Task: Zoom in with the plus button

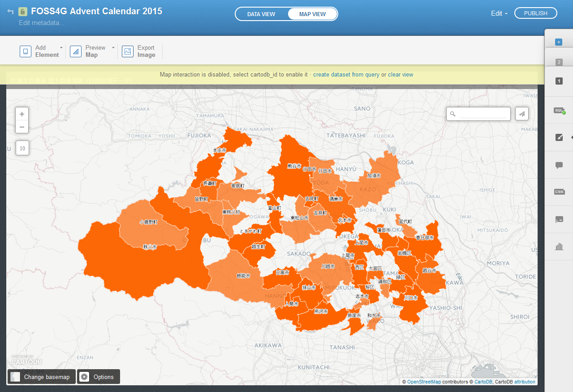Action: click(22, 114)
